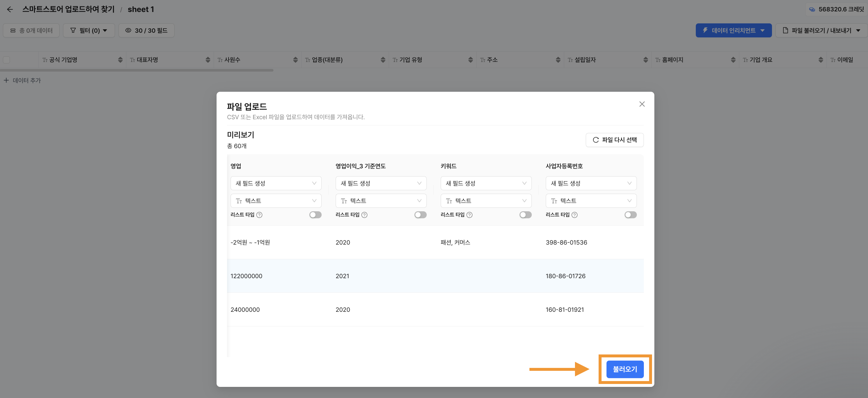Click help icon beside 사업자등록번호 리스트 타입
The image size is (868, 398).
pos(574,215)
